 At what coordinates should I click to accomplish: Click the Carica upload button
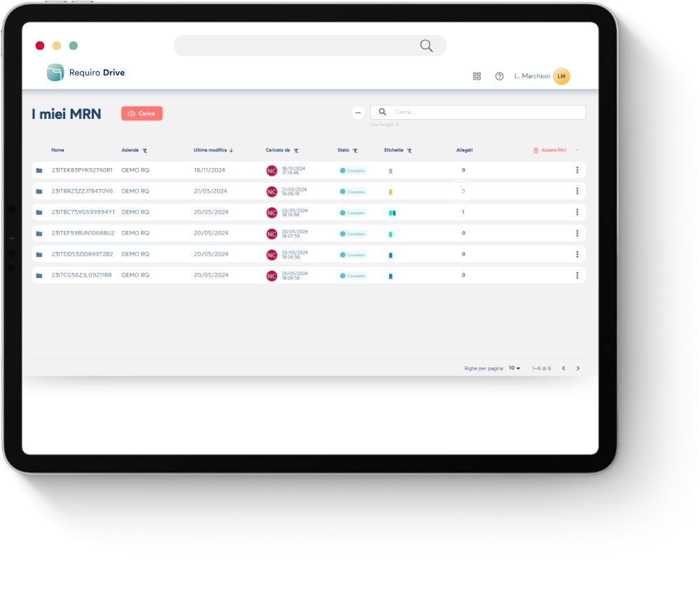pyautogui.click(x=141, y=113)
